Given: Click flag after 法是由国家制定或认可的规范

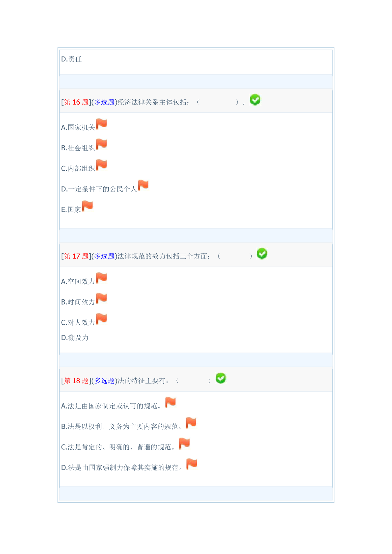Looking at the screenshot, I should (170, 402).
